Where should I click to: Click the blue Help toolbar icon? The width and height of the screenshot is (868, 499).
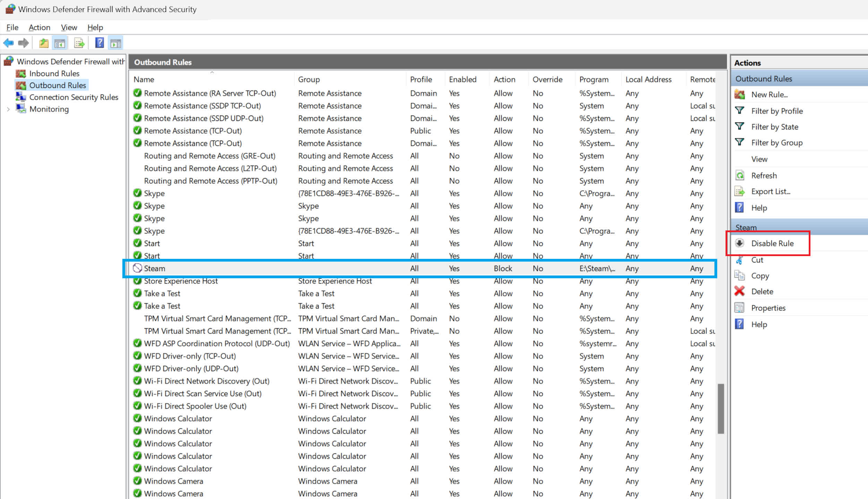tap(99, 43)
